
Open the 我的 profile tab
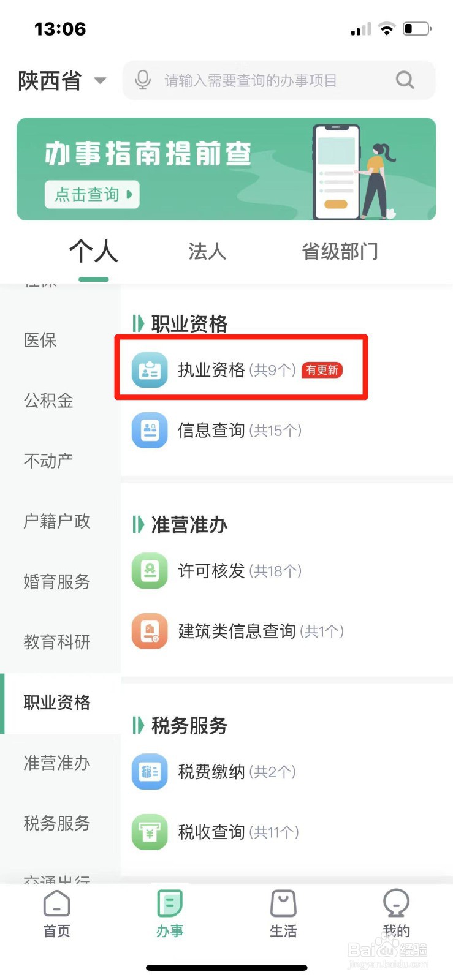click(x=396, y=914)
